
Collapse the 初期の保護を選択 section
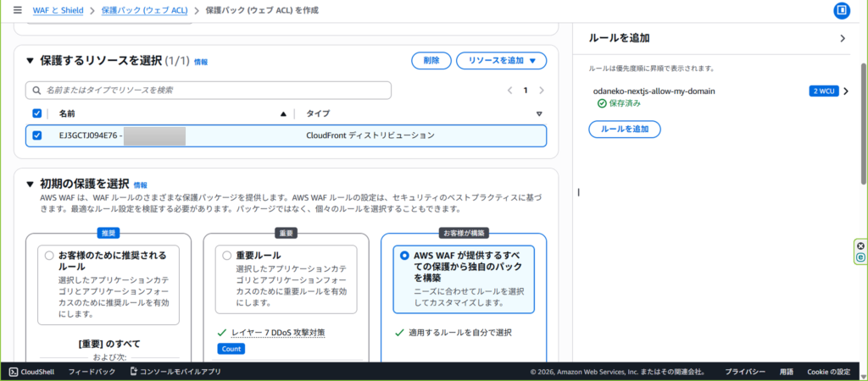31,184
